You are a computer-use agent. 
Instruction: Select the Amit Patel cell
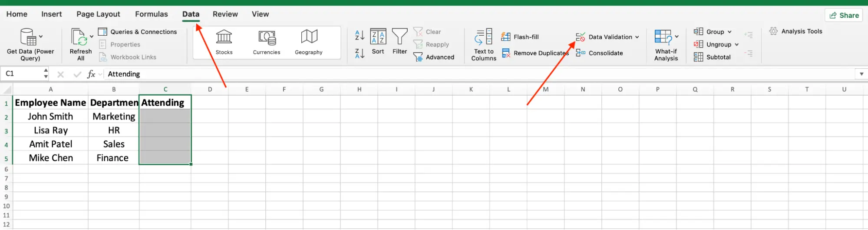pos(50,144)
